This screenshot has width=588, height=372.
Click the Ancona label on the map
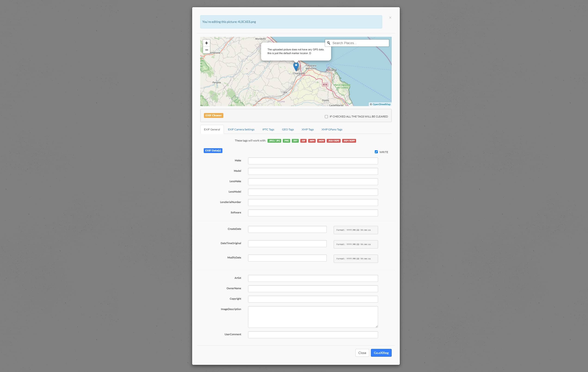tap(331, 70)
